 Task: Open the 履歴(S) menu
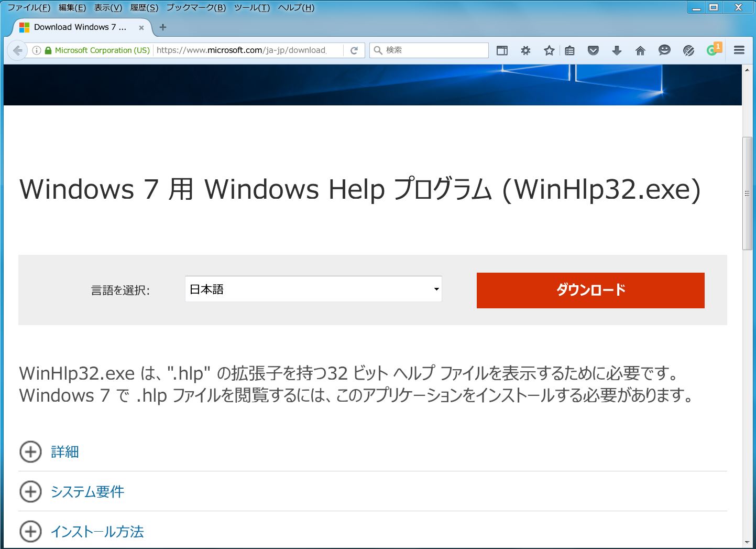point(144,7)
